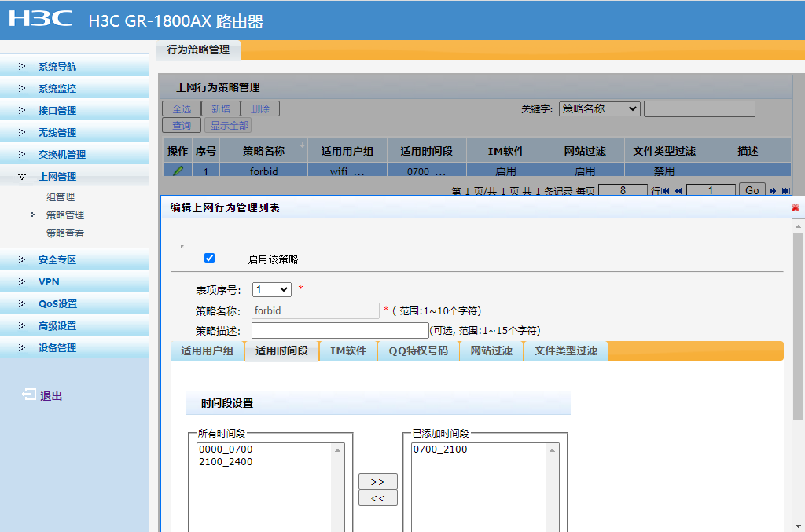Click the H3C logo in the header

tap(41, 19)
